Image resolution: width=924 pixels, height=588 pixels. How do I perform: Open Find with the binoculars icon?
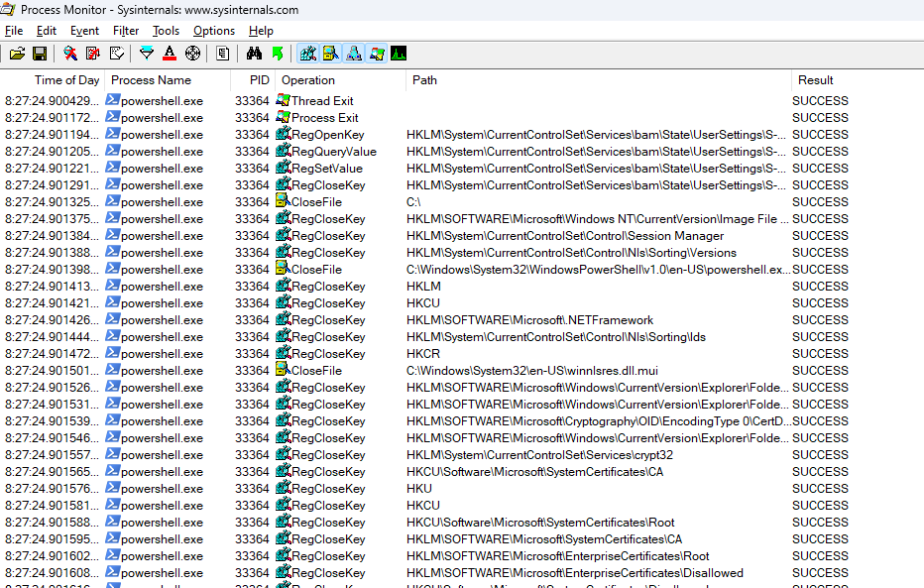point(254,54)
